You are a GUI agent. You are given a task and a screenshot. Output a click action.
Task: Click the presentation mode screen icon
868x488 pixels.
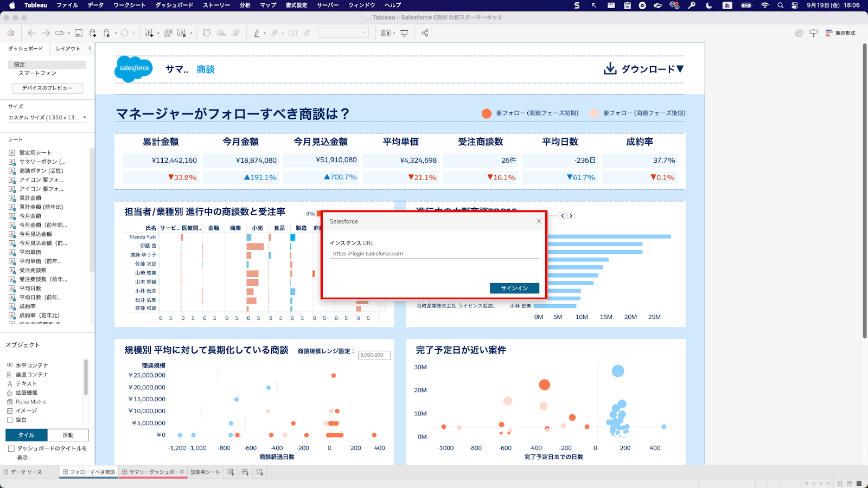click(x=404, y=33)
